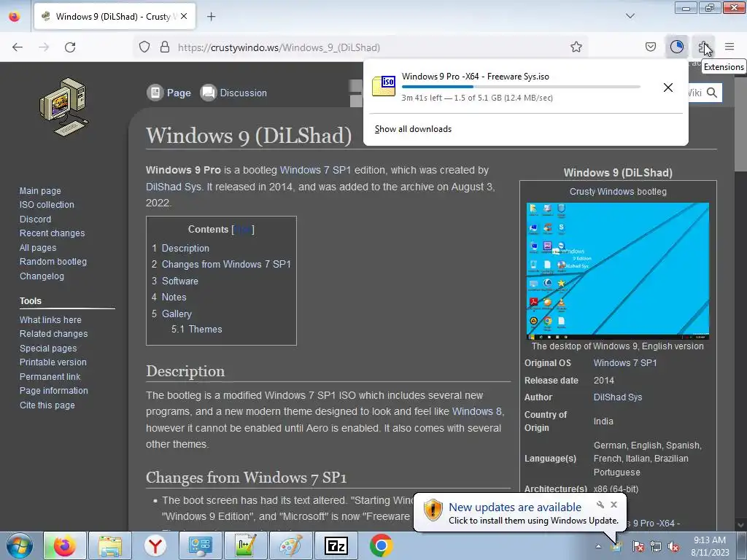Image resolution: width=747 pixels, height=560 pixels.
Task: Open the tracking protection shield icon
Action: [x=144, y=47]
